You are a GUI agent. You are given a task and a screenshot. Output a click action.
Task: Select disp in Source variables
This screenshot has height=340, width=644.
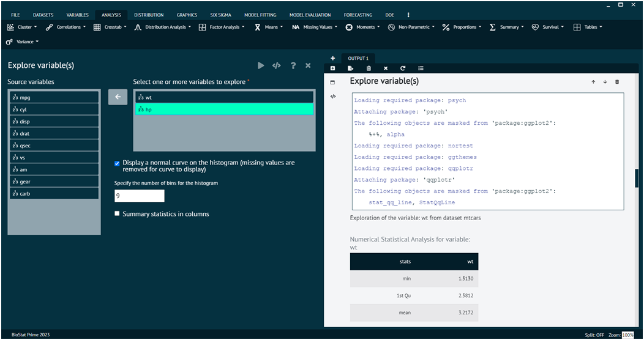[54, 122]
